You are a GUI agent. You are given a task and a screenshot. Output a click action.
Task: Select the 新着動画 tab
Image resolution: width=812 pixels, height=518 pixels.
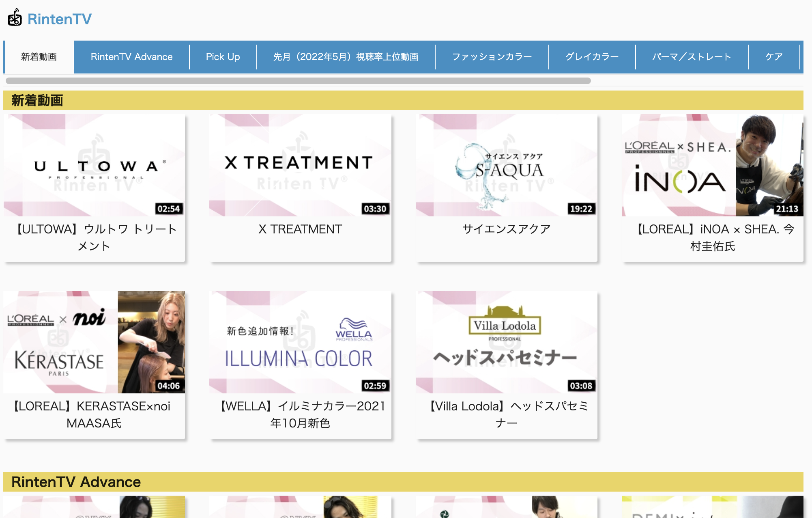click(x=39, y=57)
